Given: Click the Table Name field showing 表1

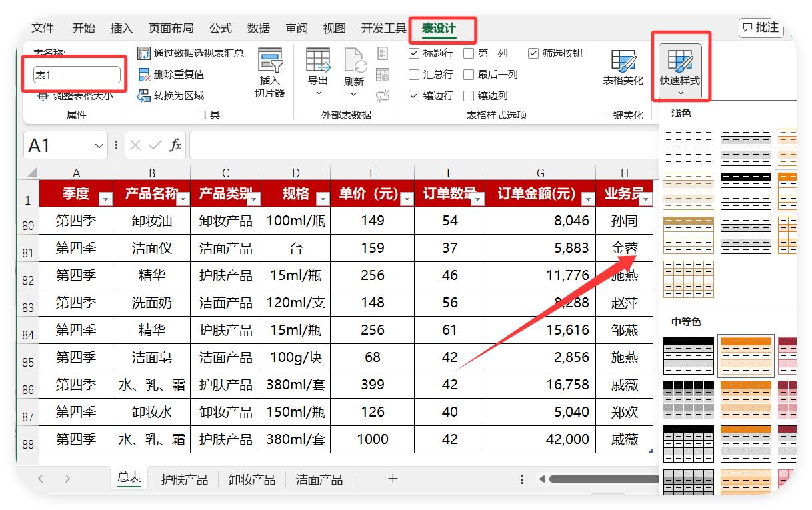Looking at the screenshot, I should pos(77,75).
